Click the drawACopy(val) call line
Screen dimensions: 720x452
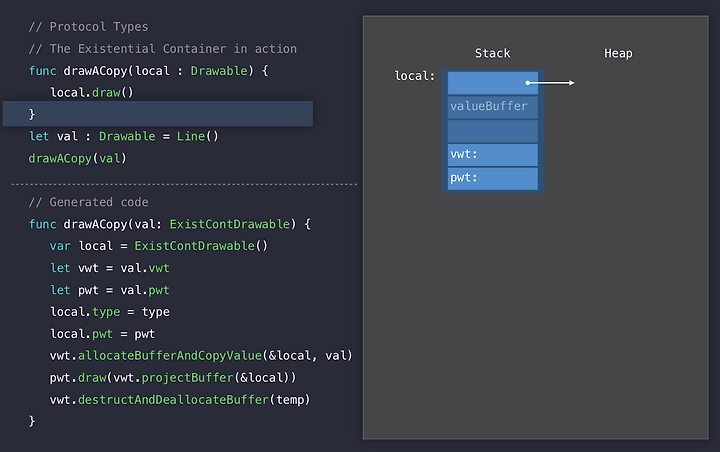click(x=78, y=158)
